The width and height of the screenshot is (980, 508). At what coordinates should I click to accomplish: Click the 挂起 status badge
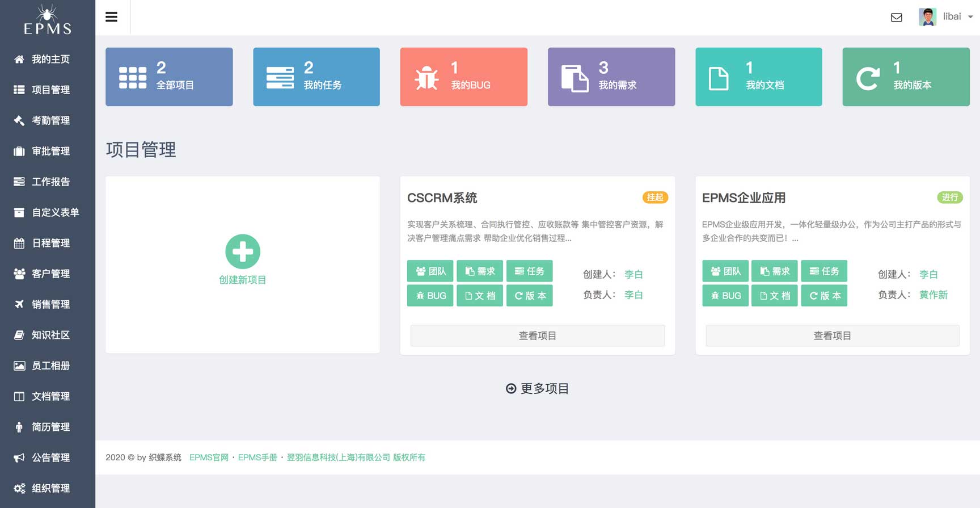(x=655, y=198)
